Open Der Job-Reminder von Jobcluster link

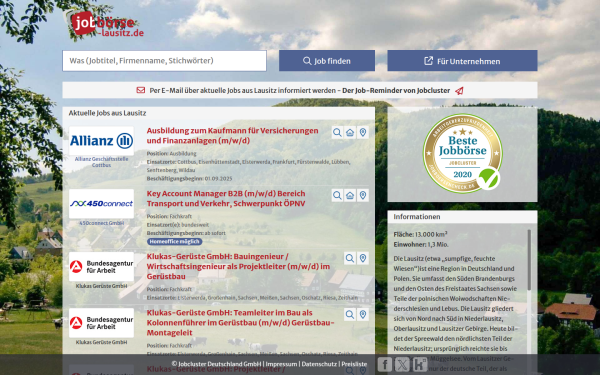click(396, 91)
